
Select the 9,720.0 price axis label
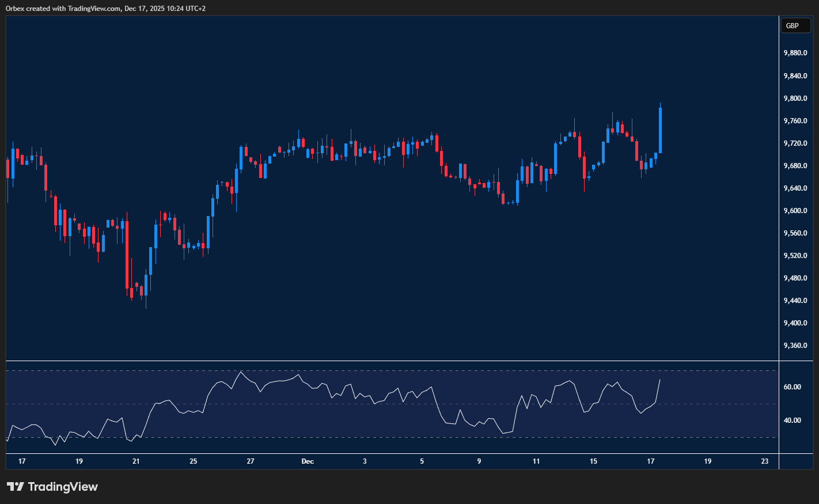pyautogui.click(x=795, y=143)
